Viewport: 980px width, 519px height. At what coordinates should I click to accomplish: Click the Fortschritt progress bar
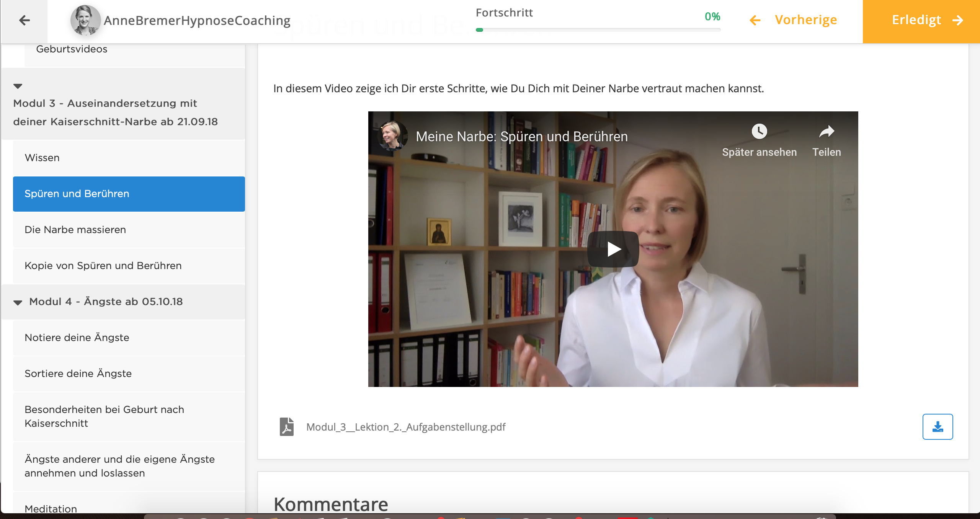(x=598, y=29)
